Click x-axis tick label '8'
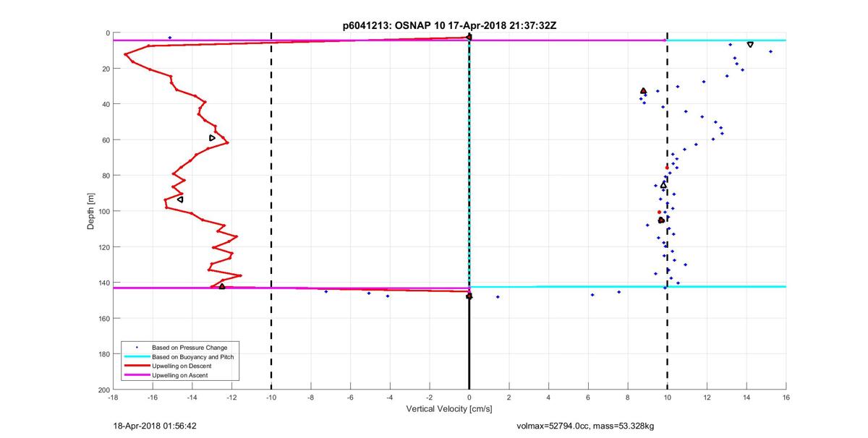The width and height of the screenshot is (868, 438). (x=627, y=398)
